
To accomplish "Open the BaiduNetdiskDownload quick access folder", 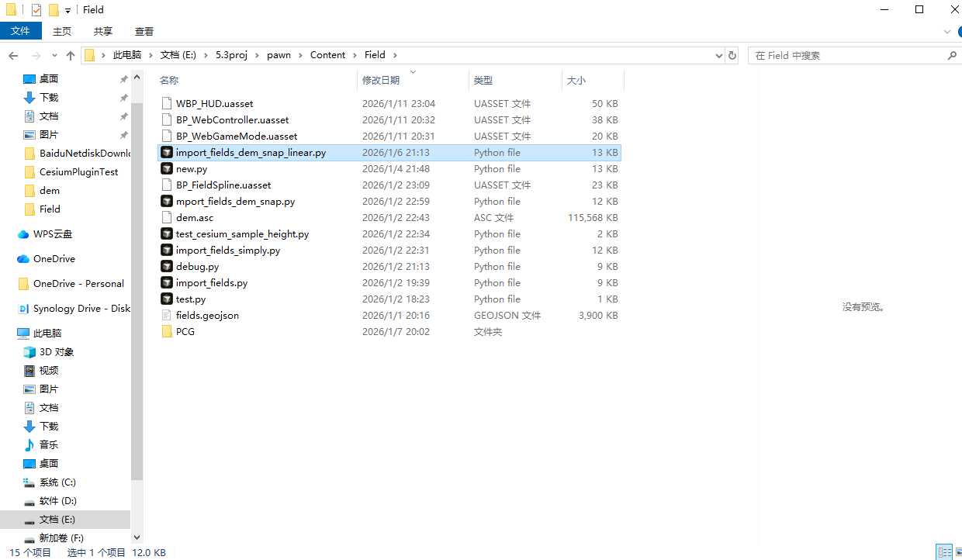I will [x=78, y=153].
